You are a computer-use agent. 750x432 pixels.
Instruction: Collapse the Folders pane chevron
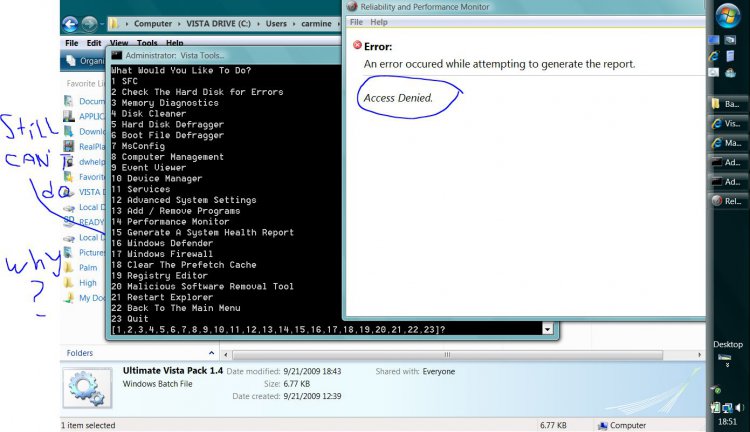coord(211,353)
